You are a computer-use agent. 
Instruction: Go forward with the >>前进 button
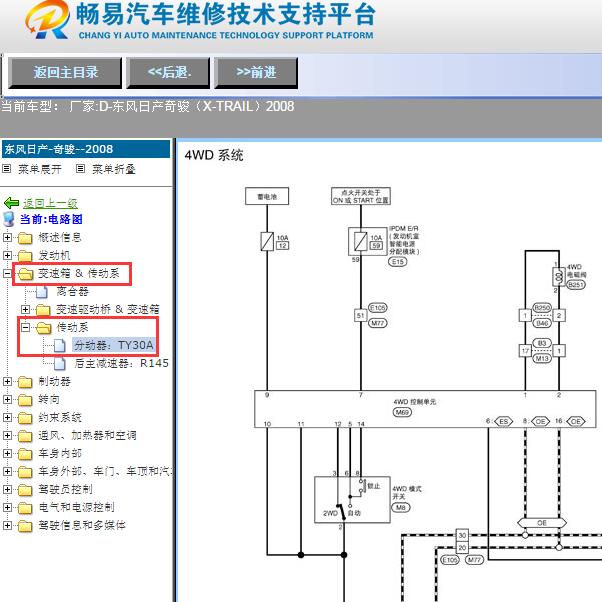click(256, 73)
